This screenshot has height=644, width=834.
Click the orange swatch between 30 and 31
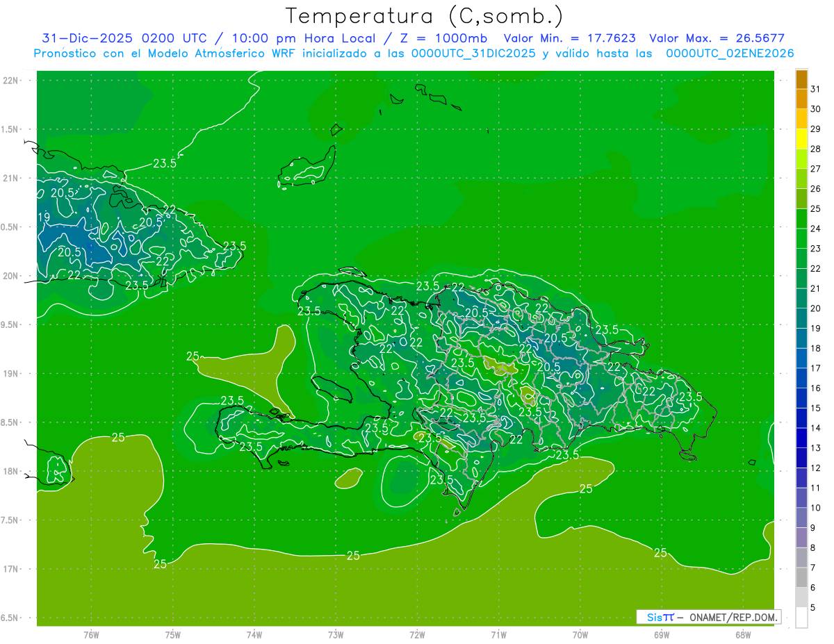pyautogui.click(x=801, y=99)
